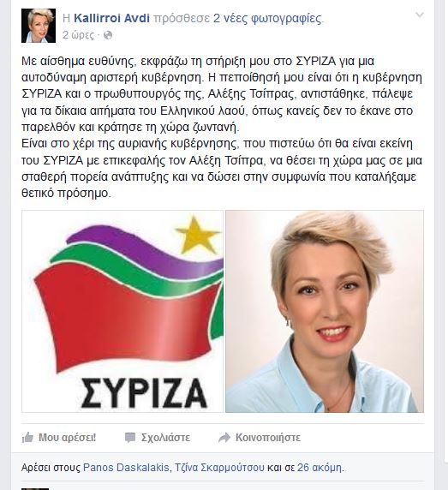
Task: Show the '26 ακόμη' likers list
Action: pos(320,468)
